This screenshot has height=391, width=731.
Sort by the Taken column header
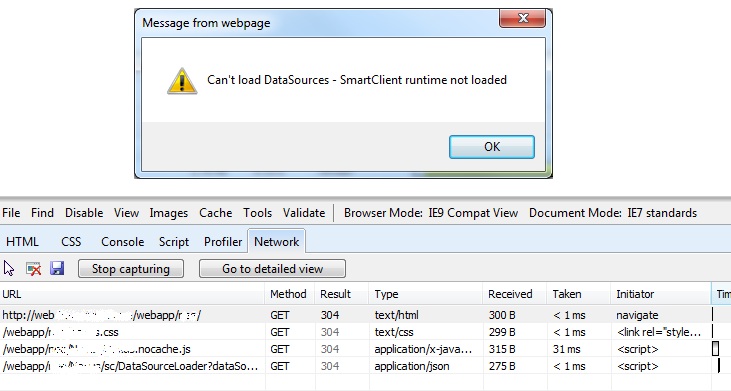click(578, 294)
